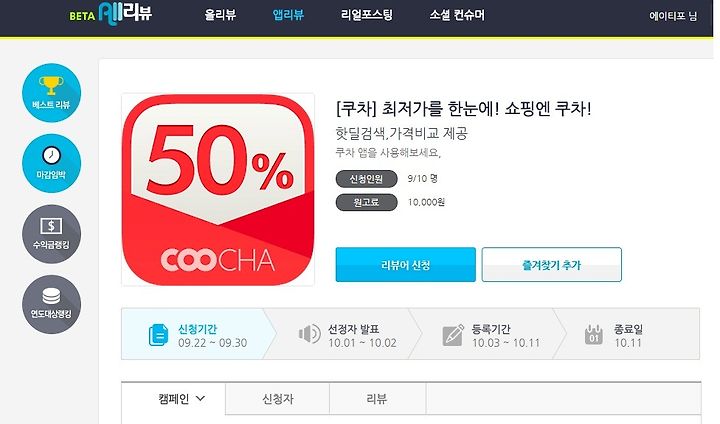The height and width of the screenshot is (424, 720).
Task: Open 리얼포스팅 in the navigation bar
Action: coord(366,15)
